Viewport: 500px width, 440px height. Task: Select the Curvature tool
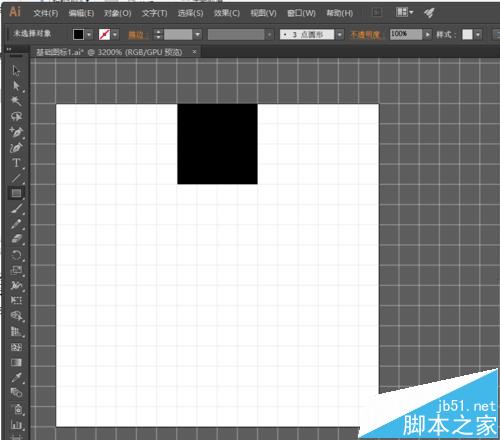coord(16,148)
